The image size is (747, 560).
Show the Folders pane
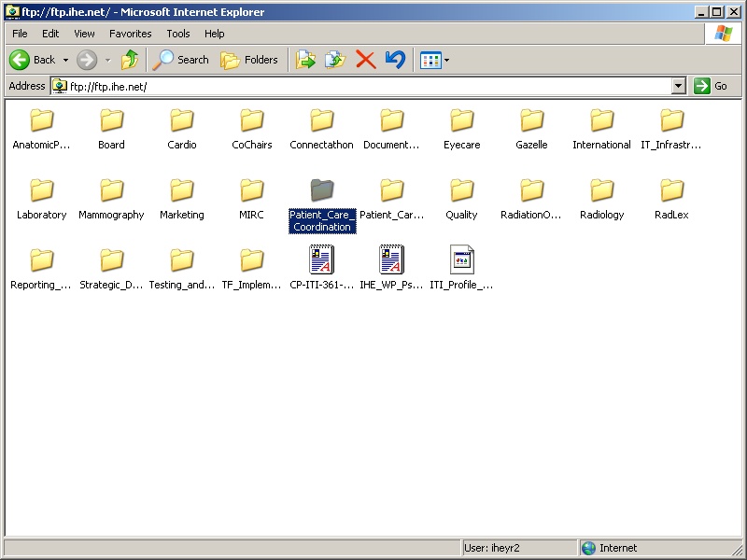coord(249,60)
